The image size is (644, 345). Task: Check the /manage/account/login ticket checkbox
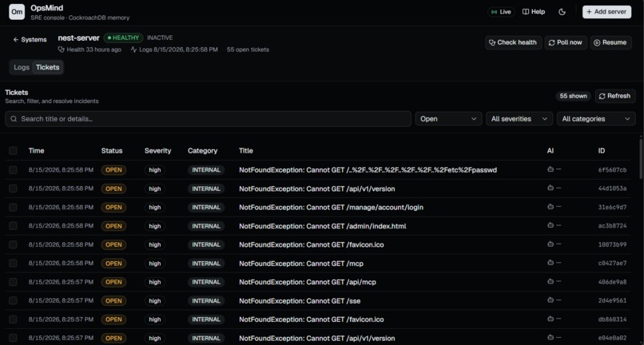point(13,208)
